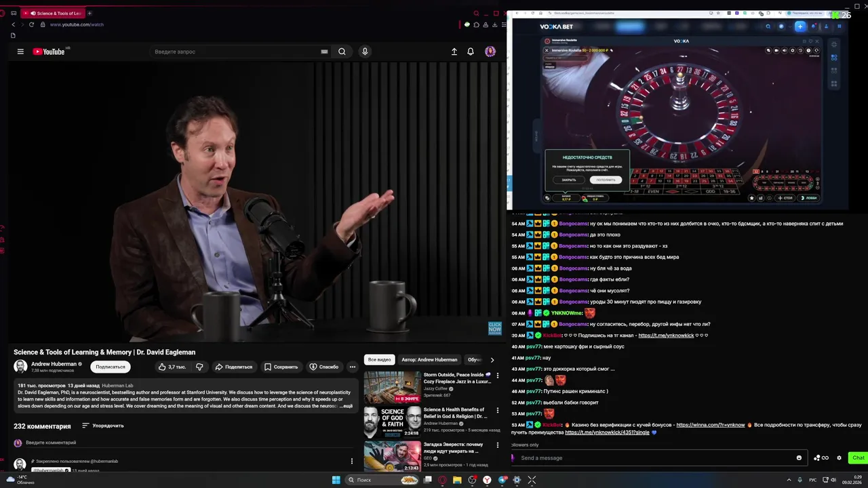The height and width of the screenshot is (488, 868).
Task: Open File Explorer from the taskbar
Action: tap(457, 480)
